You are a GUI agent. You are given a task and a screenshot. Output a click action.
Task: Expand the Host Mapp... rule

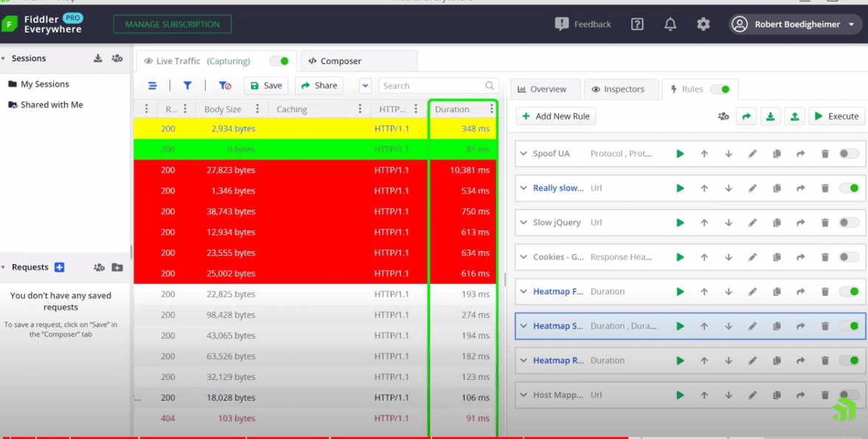[523, 395]
